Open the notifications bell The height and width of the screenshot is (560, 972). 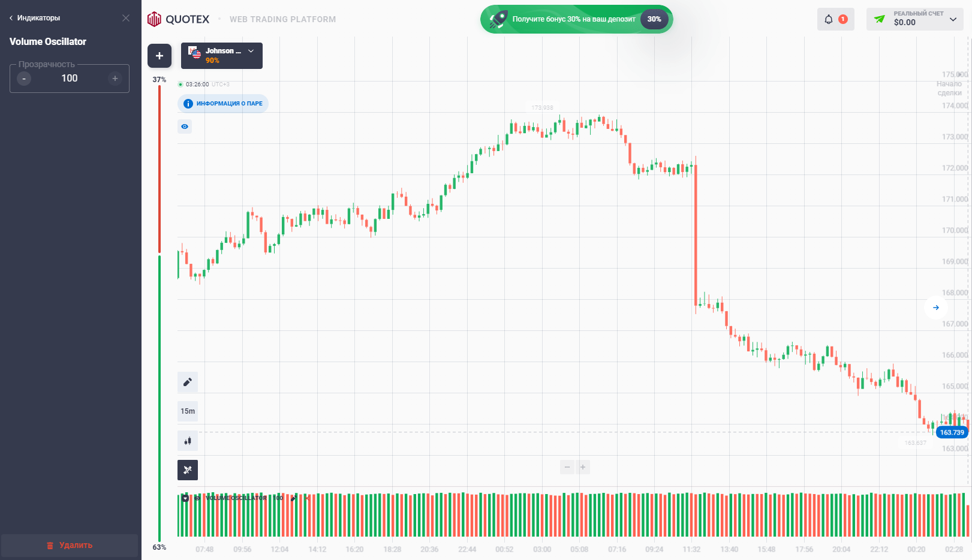point(829,19)
